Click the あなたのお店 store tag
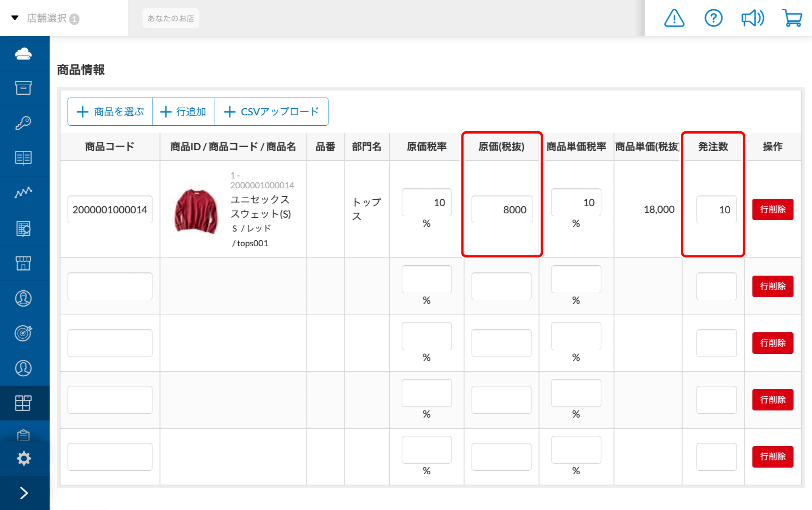The height and width of the screenshot is (510, 812). point(171,18)
